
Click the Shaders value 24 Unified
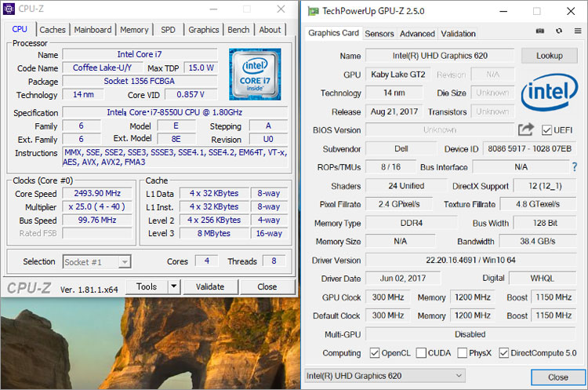click(406, 186)
